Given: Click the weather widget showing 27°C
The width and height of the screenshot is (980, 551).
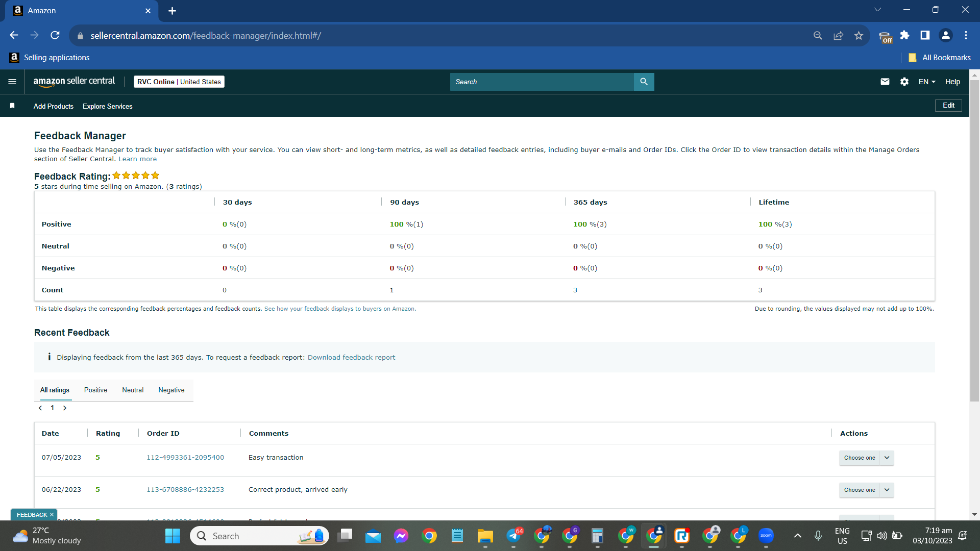Looking at the screenshot, I should [47, 536].
